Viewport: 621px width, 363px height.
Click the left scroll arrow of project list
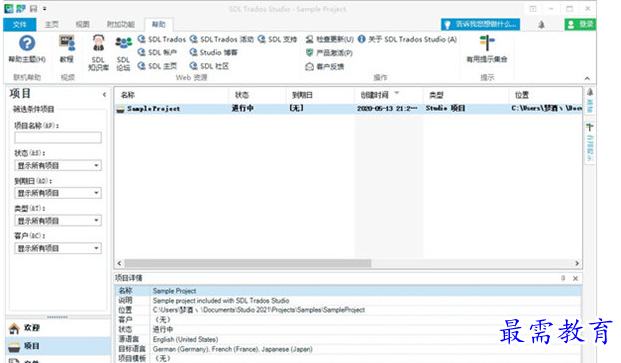coord(119,263)
